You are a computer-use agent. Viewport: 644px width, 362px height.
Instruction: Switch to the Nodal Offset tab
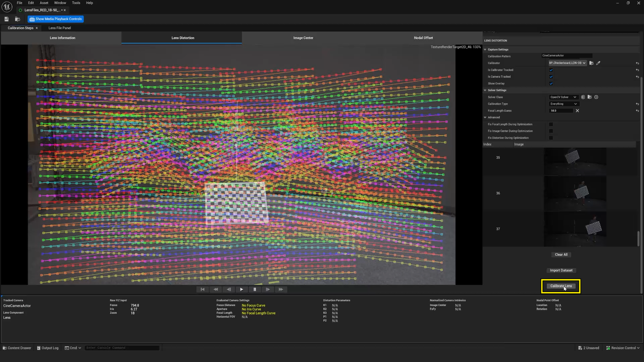pos(423,38)
